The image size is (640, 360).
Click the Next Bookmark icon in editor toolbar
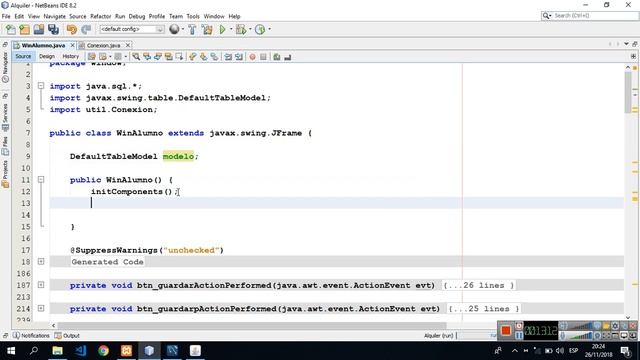[x=203, y=57]
